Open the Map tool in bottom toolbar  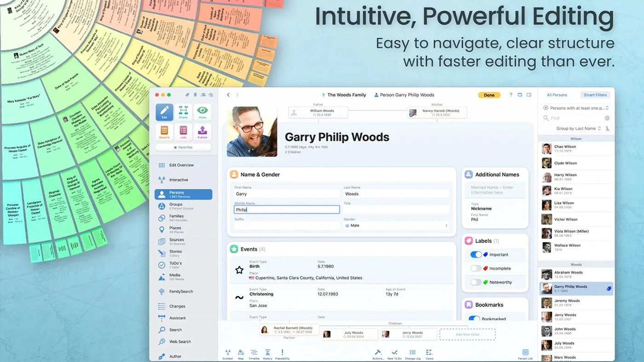tap(241, 354)
